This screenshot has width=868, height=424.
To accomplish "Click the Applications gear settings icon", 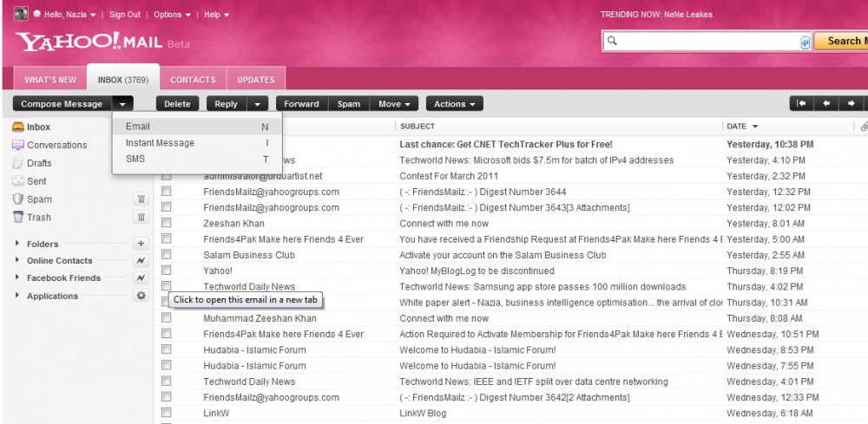I will click(x=141, y=296).
